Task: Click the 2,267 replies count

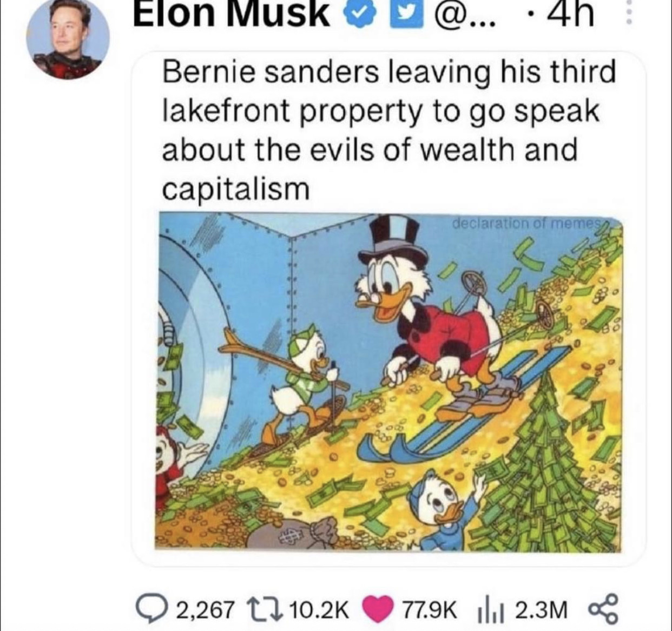Action: [206, 610]
